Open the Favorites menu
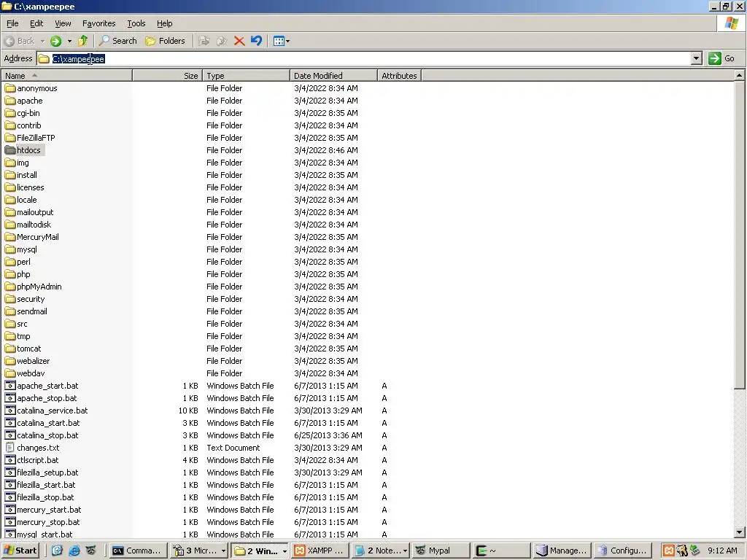The image size is (747, 560). [x=98, y=23]
